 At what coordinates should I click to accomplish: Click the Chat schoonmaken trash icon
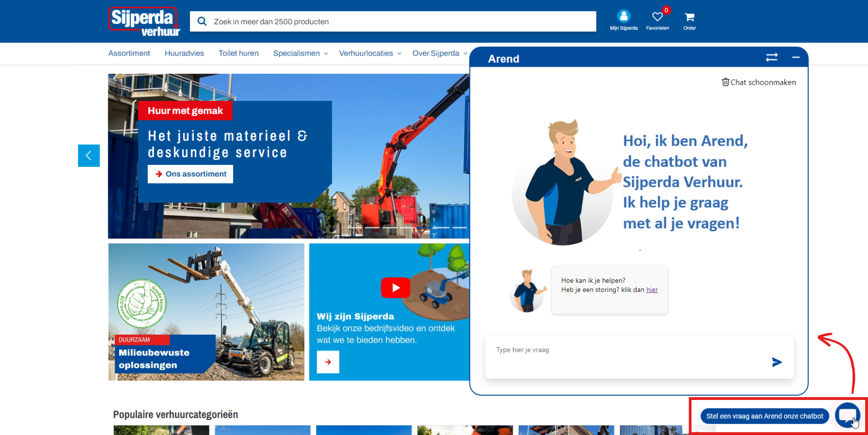pos(726,82)
